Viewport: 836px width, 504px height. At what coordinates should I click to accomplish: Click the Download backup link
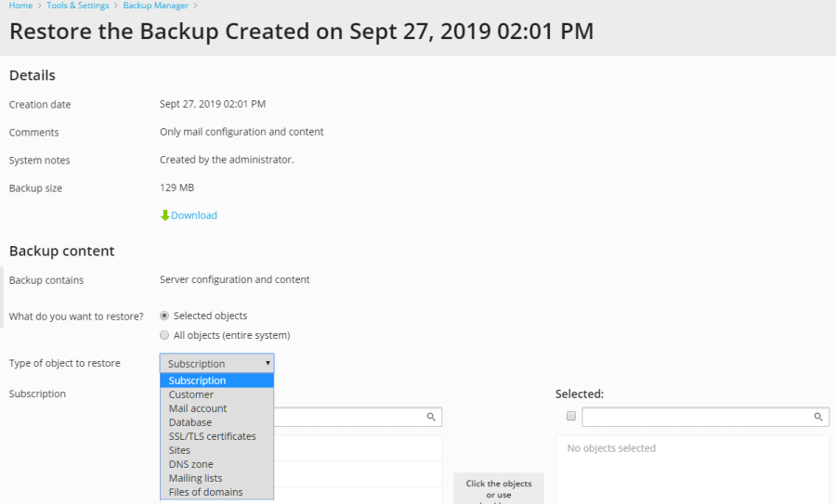pos(193,215)
